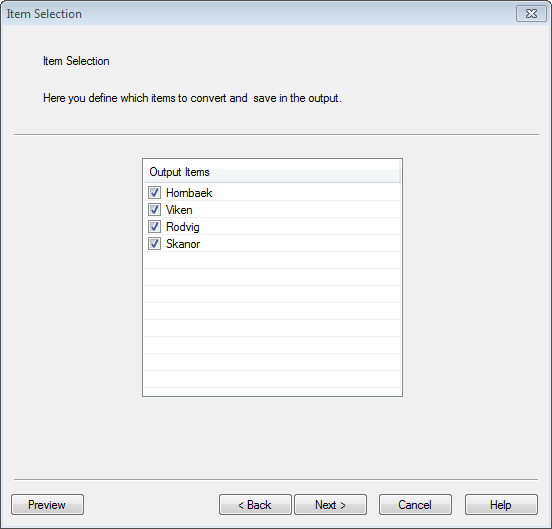Click the description about items to convert
This screenshot has width=552, height=529.
pyautogui.click(x=192, y=98)
